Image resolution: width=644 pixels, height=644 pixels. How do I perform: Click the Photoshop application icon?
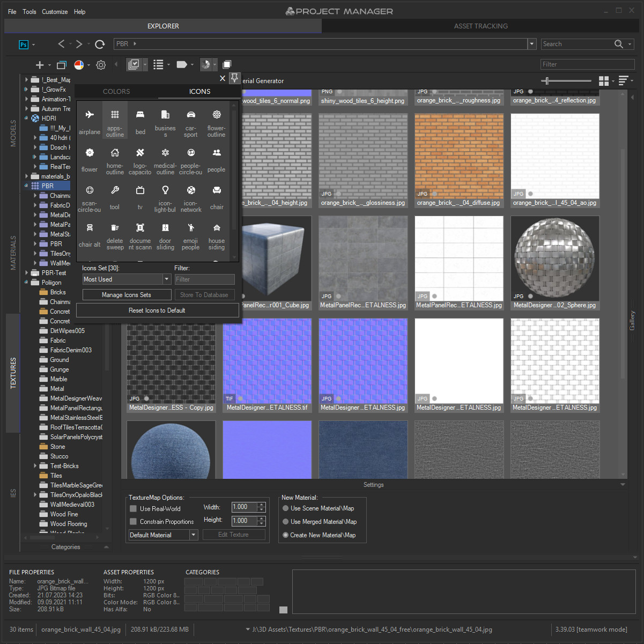(x=24, y=45)
